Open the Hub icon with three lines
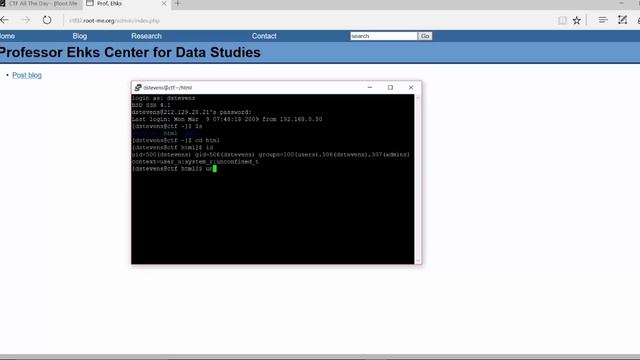This screenshot has width=640, height=360. (603, 20)
